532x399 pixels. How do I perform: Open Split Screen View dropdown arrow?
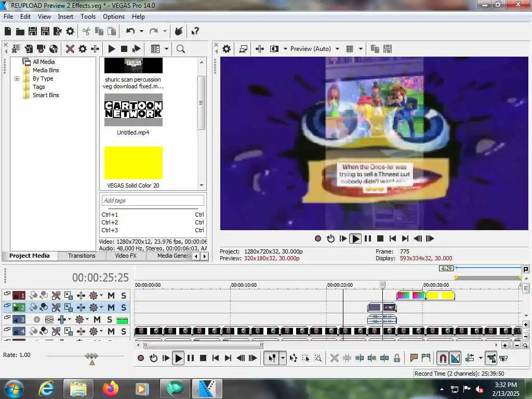coord(285,49)
